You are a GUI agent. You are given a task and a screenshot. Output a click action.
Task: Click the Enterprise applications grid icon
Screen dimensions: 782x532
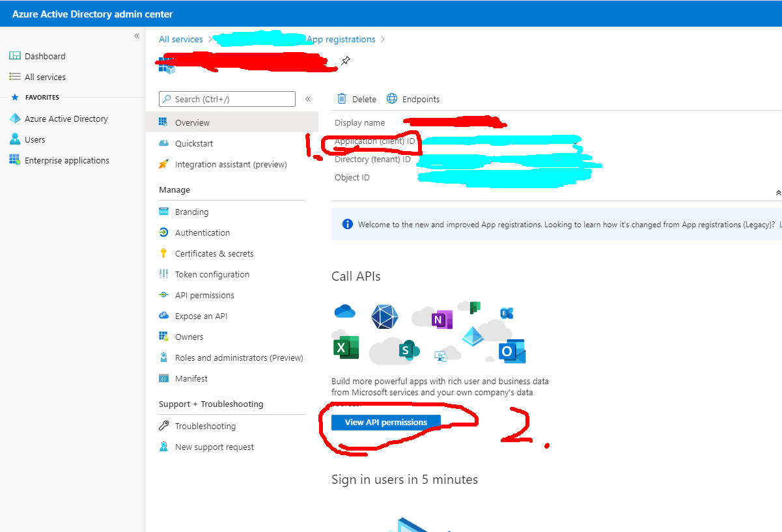pos(14,160)
